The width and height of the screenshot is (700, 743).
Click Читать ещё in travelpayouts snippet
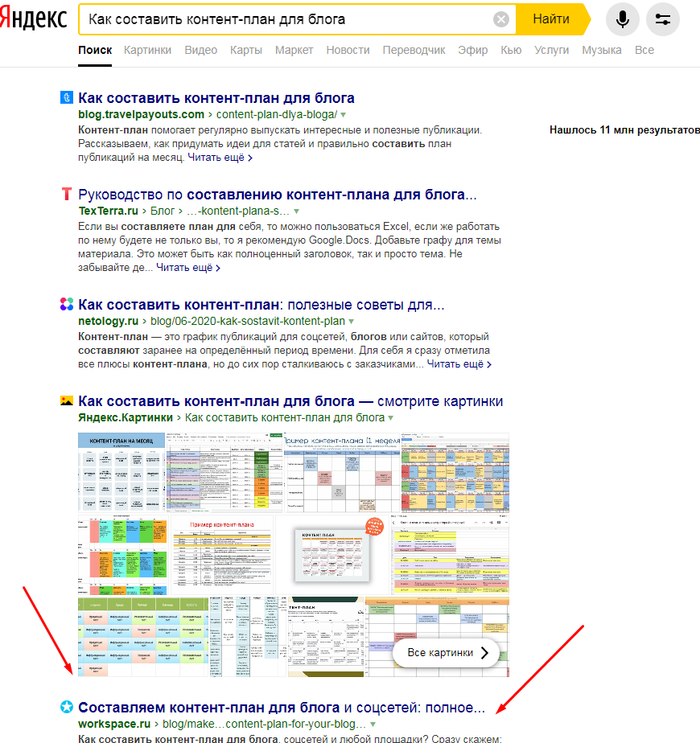[220, 158]
